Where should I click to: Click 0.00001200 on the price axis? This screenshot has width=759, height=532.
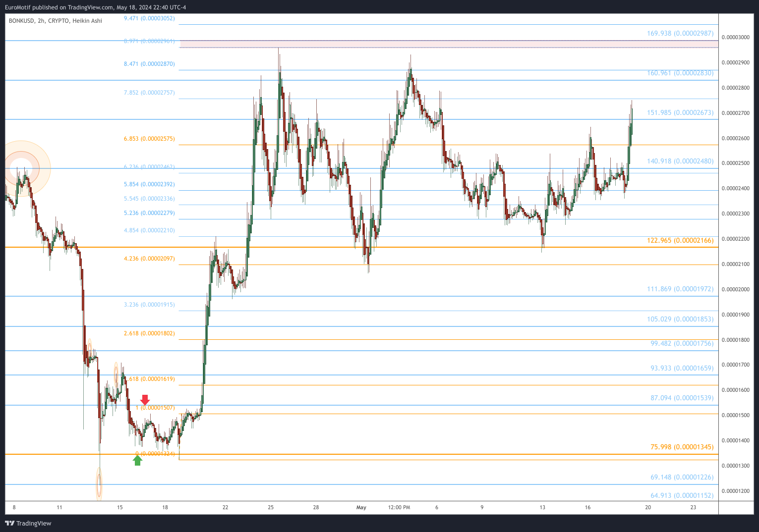[736, 491]
